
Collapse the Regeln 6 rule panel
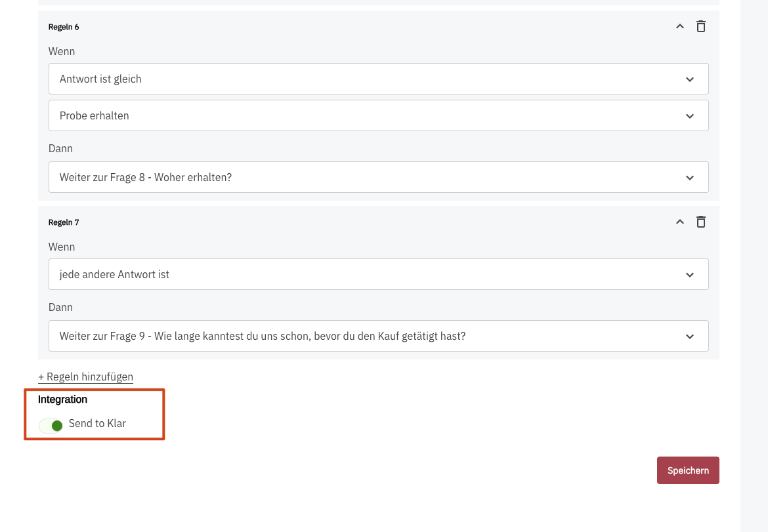[680, 27]
